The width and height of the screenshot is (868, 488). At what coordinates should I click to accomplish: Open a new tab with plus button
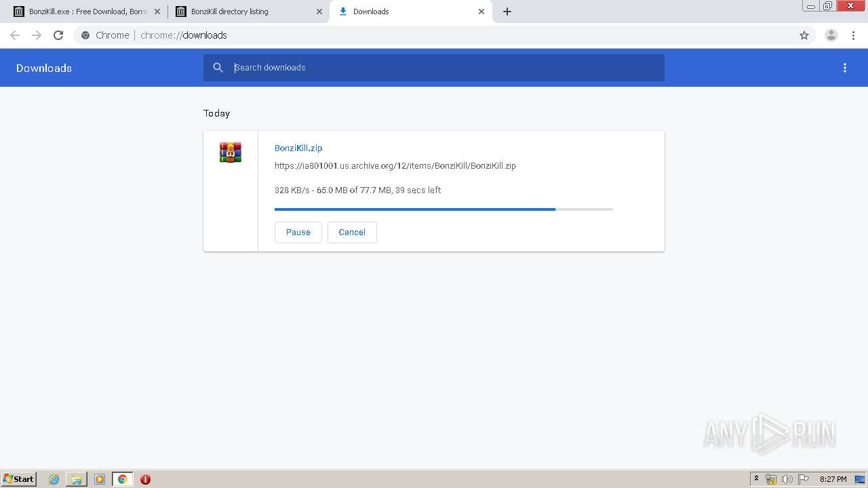coord(507,12)
